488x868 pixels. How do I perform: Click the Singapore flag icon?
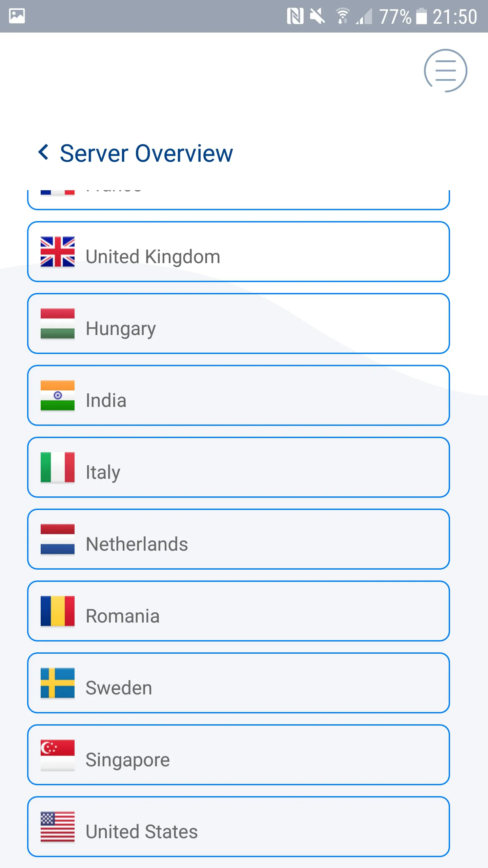click(58, 756)
